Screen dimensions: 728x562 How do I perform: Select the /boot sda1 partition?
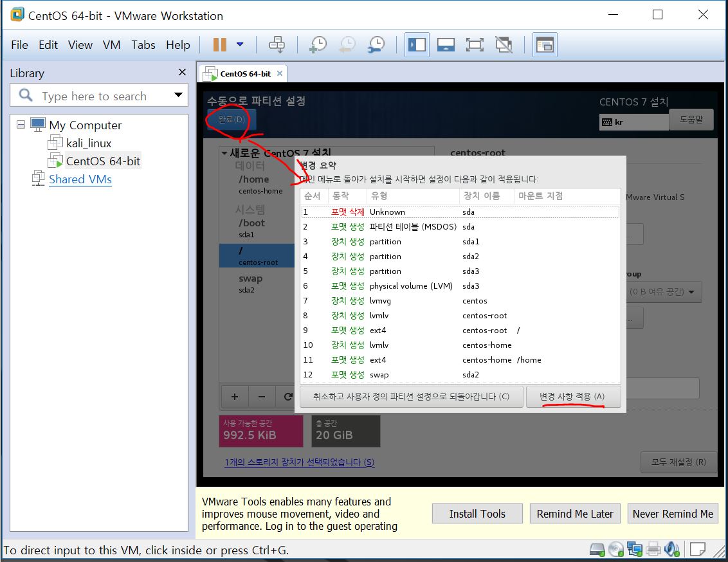pos(257,228)
